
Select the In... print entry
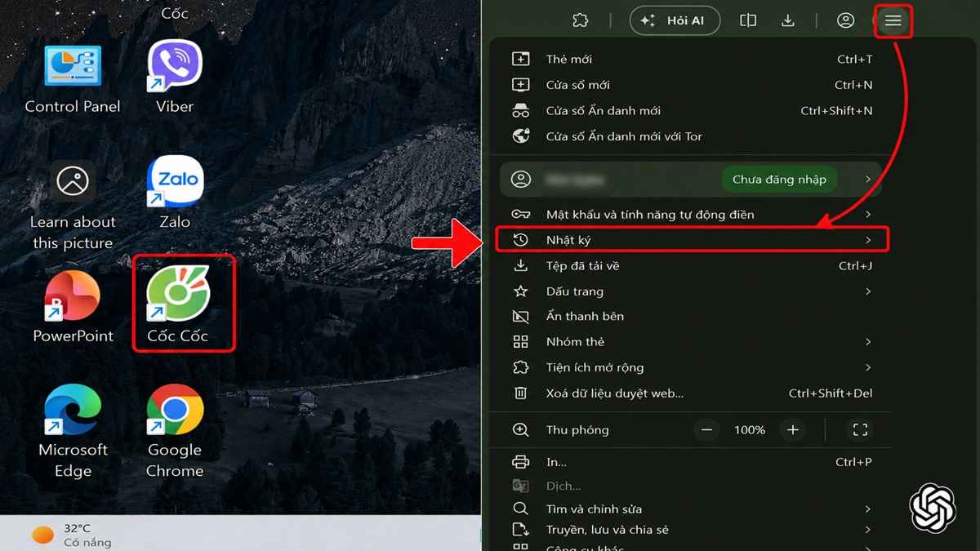692,462
